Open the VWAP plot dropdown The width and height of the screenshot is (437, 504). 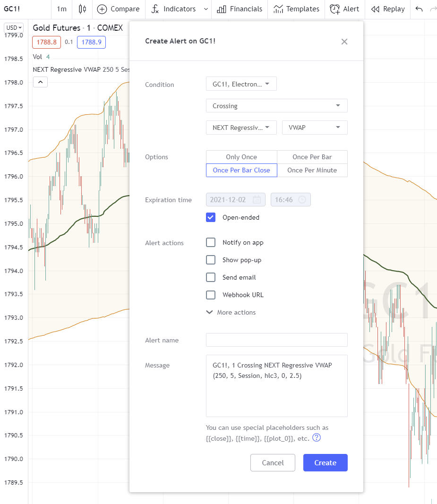314,128
